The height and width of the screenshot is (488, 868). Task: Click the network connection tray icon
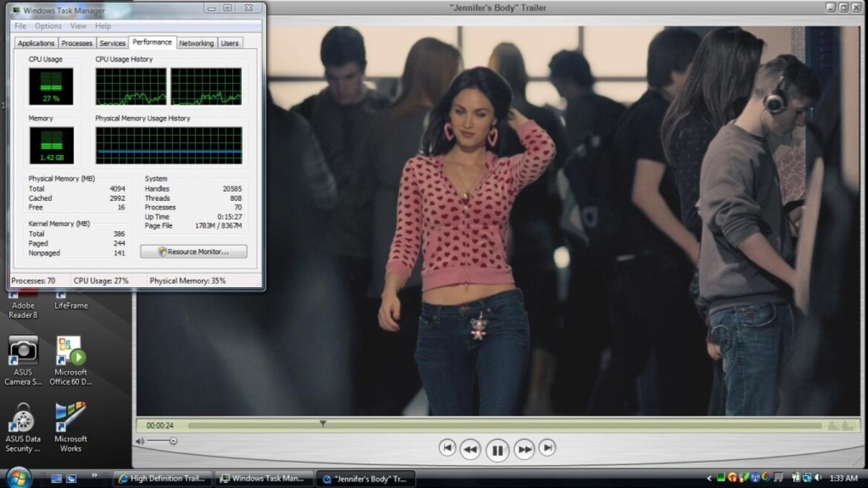tap(807, 478)
